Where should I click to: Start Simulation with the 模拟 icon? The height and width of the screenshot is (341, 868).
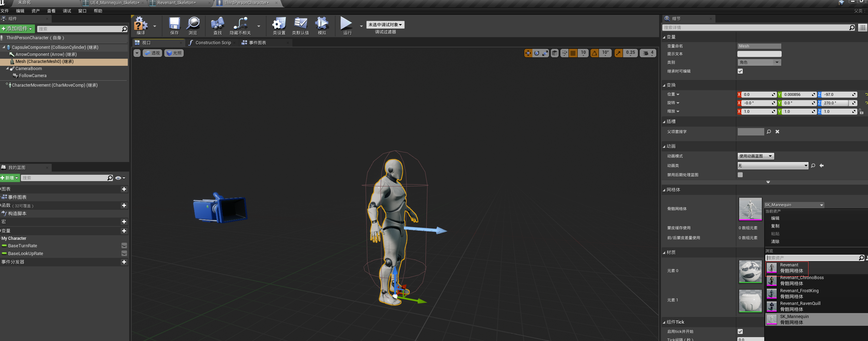click(x=322, y=23)
